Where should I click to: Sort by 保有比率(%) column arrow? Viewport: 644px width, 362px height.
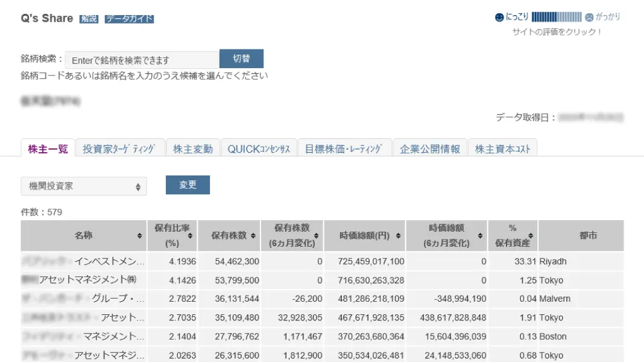tap(190, 235)
